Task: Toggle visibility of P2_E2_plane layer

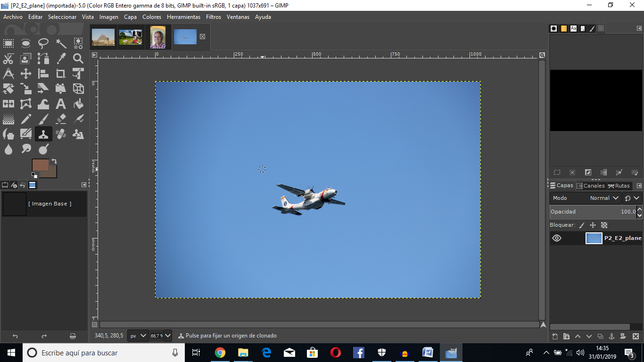Action: pos(557,238)
